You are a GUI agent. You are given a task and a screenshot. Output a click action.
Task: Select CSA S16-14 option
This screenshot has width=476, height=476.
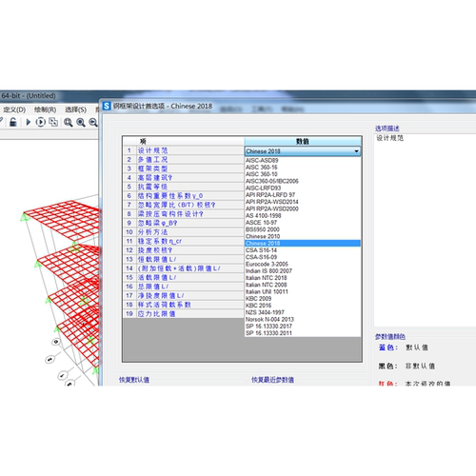point(303,250)
